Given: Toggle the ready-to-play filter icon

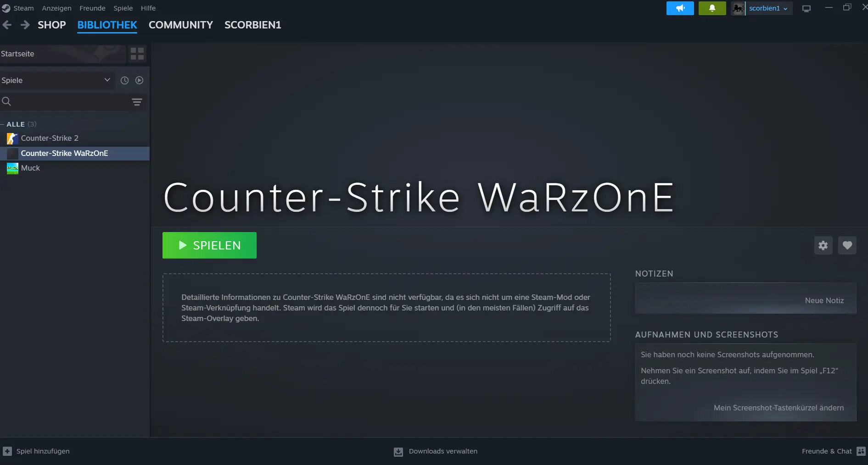Looking at the screenshot, I should coord(140,80).
